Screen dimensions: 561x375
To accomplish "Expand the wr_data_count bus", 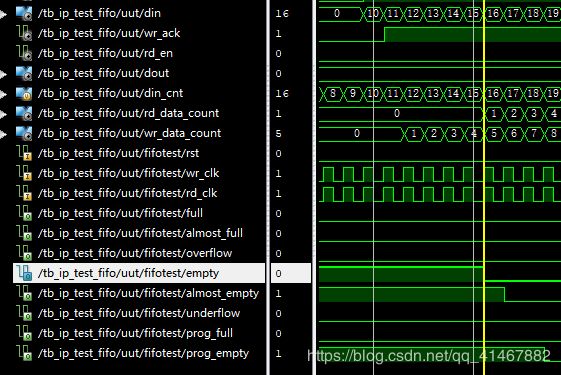I will click(3, 135).
